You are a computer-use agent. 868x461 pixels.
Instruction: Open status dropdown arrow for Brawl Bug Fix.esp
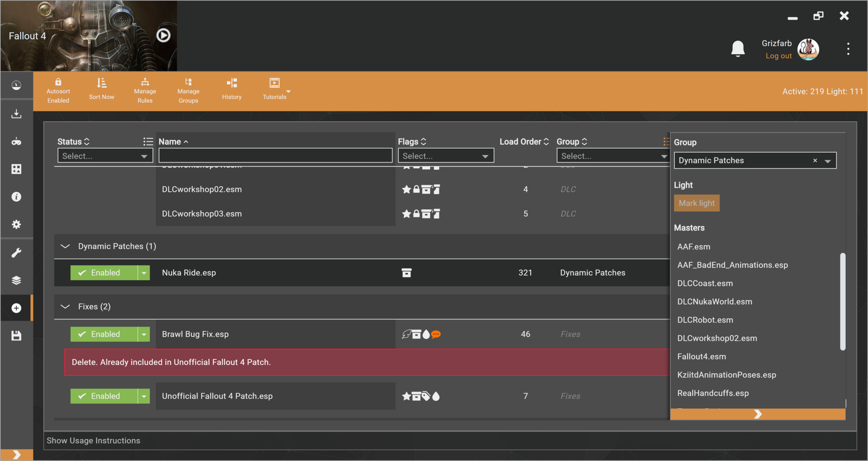point(144,334)
